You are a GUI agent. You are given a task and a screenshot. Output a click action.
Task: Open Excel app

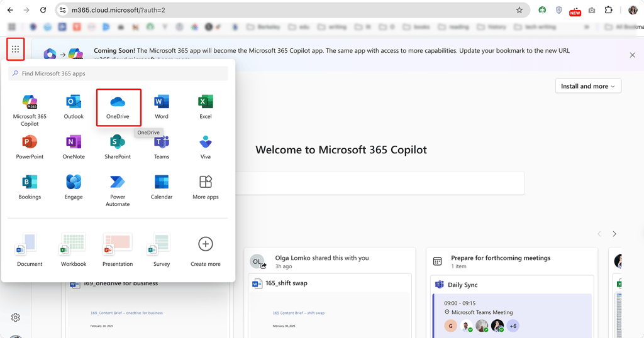pyautogui.click(x=206, y=107)
